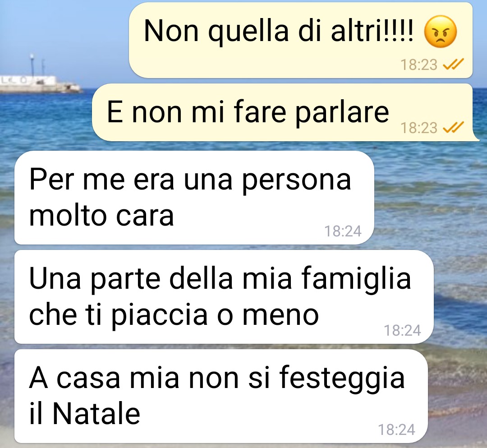Click the text "che ti piaccia o meno"

coord(174,315)
